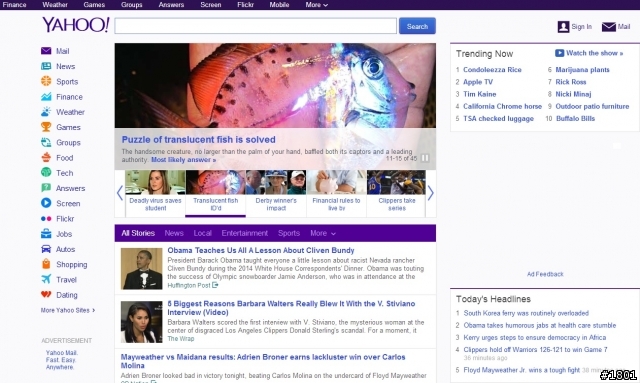Open Finance in the top navigation bar
640x383 pixels.
point(14,5)
